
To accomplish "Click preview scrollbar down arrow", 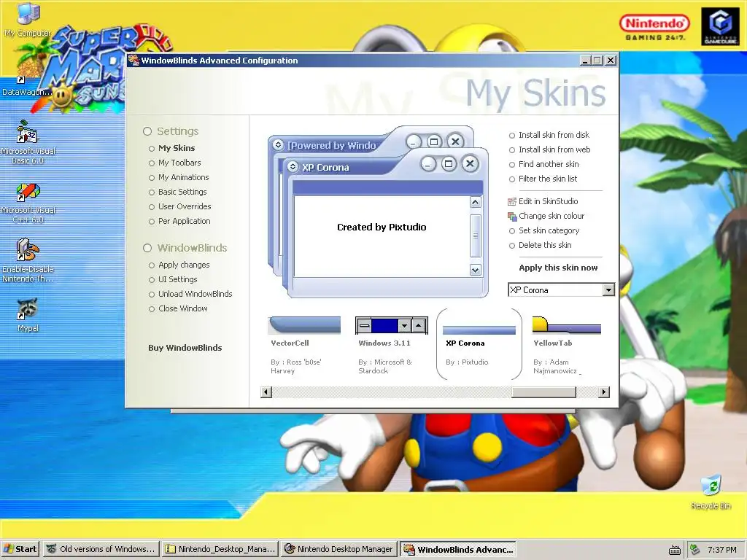I will coord(475,270).
